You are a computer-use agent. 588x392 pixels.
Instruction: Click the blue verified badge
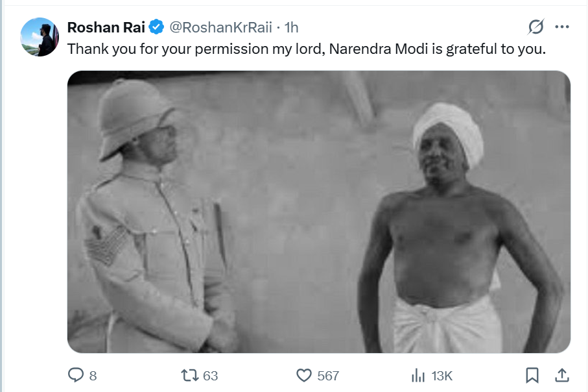pyautogui.click(x=156, y=27)
